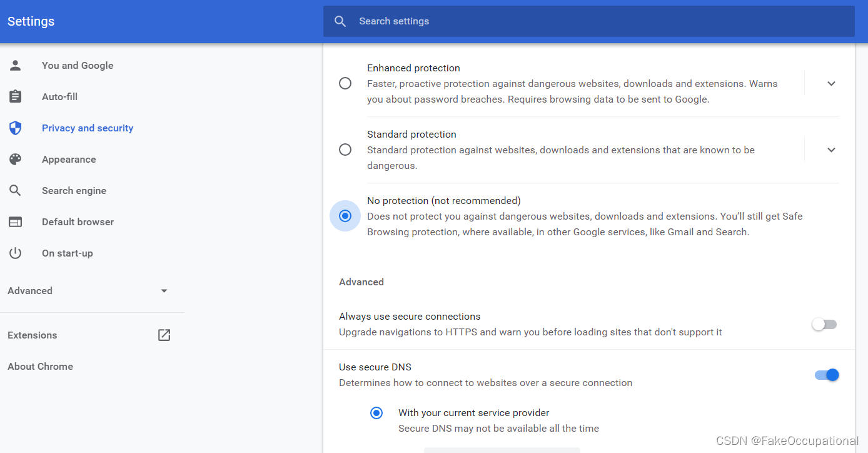
Task: Open You and Google settings page
Action: [78, 65]
